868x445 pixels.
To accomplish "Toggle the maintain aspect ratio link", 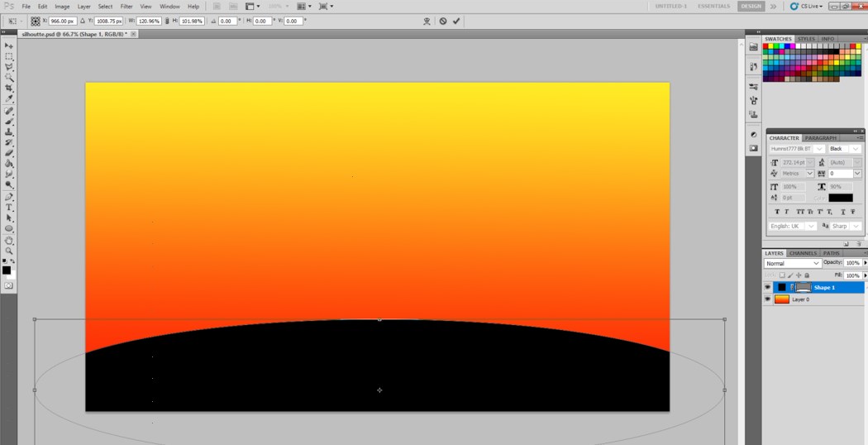I will (x=167, y=21).
